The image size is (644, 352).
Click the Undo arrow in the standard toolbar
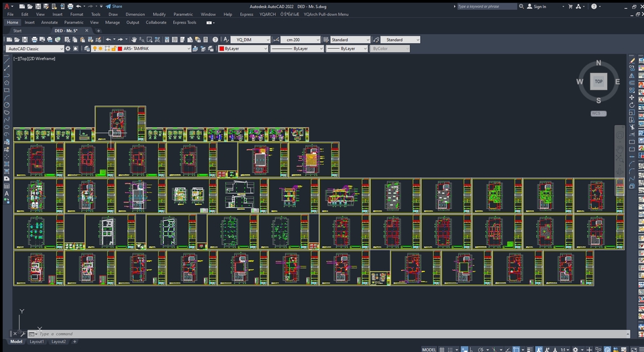click(x=109, y=40)
